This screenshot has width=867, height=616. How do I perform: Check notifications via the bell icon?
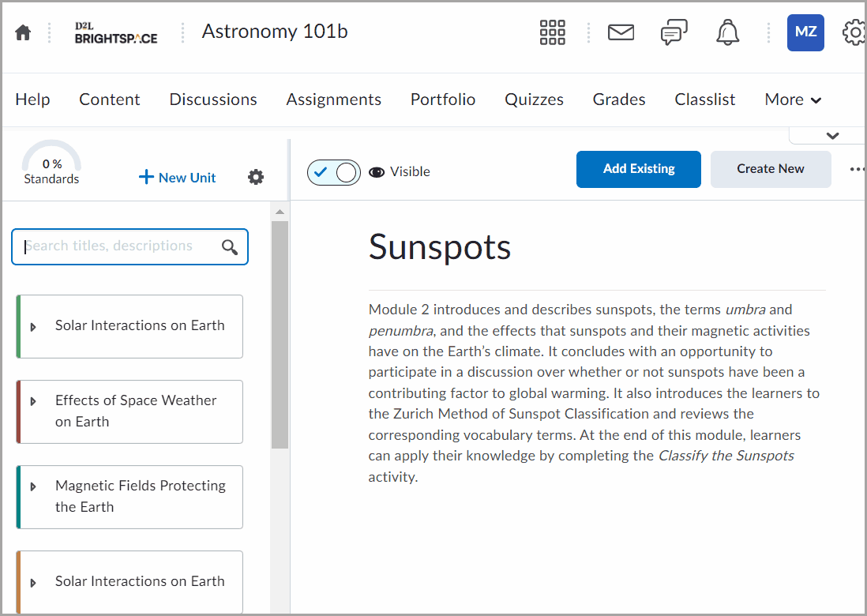727,32
